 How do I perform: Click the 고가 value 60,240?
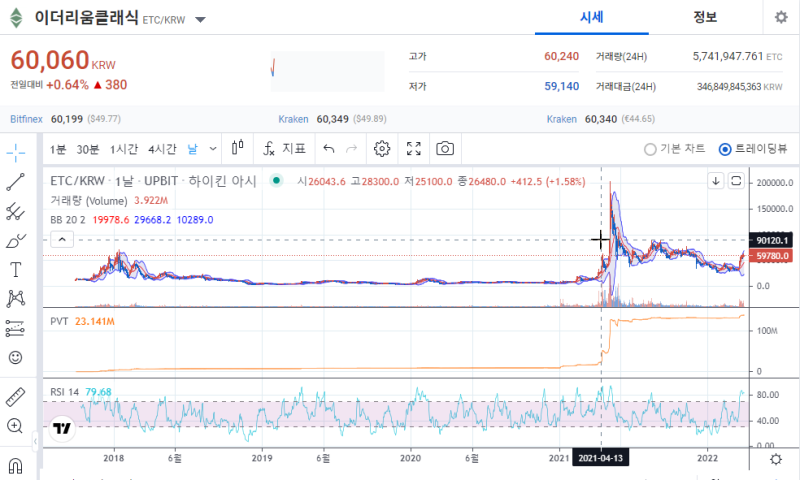click(x=561, y=56)
